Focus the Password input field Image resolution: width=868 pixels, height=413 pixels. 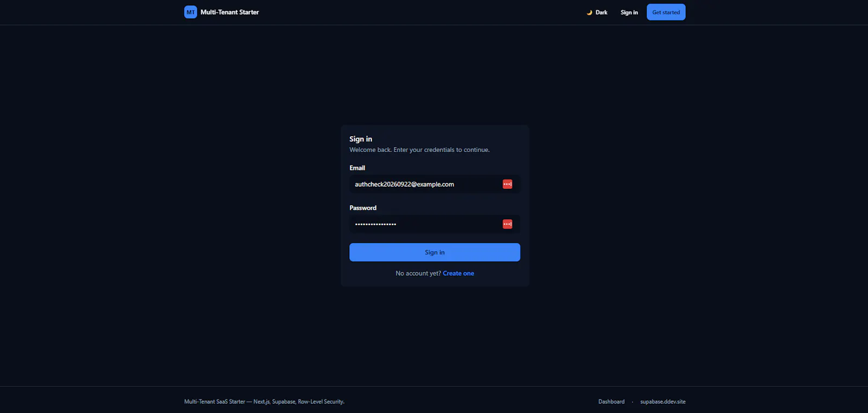pyautogui.click(x=435, y=224)
